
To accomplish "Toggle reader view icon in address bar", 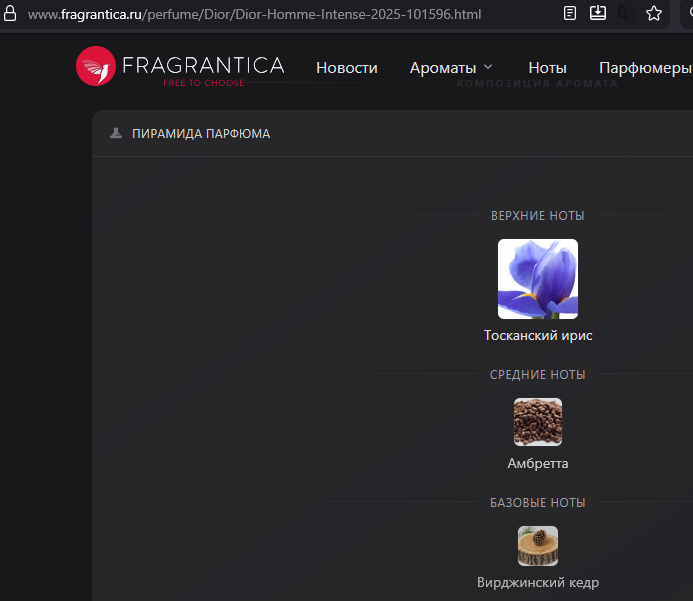I will click(570, 13).
